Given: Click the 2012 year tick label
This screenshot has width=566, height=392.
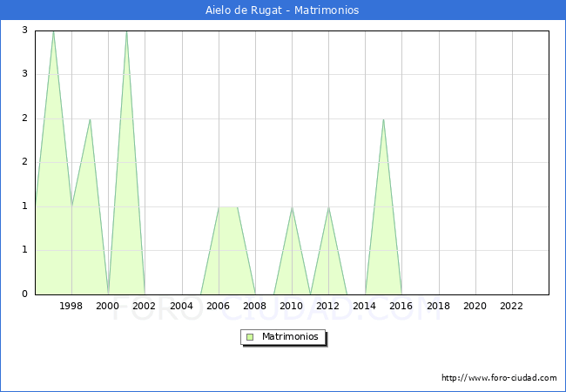Looking at the screenshot, I should pos(328,306).
